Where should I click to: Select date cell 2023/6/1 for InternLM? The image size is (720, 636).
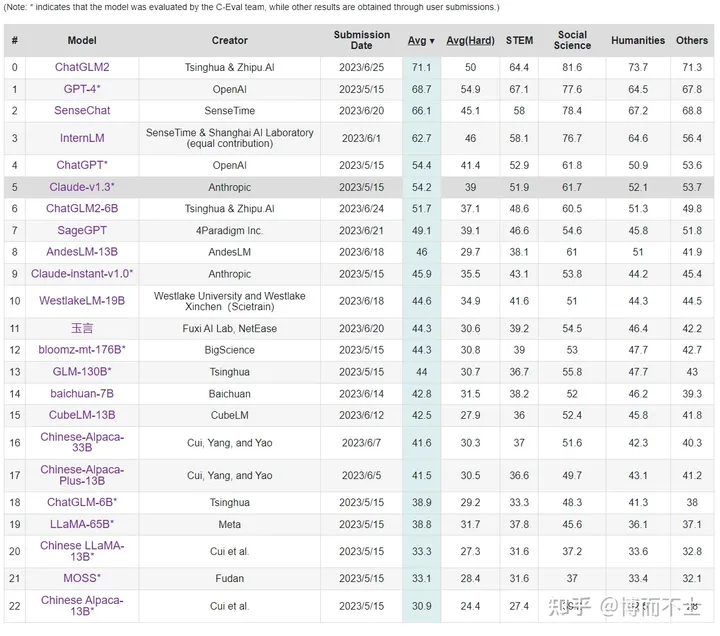click(x=361, y=138)
